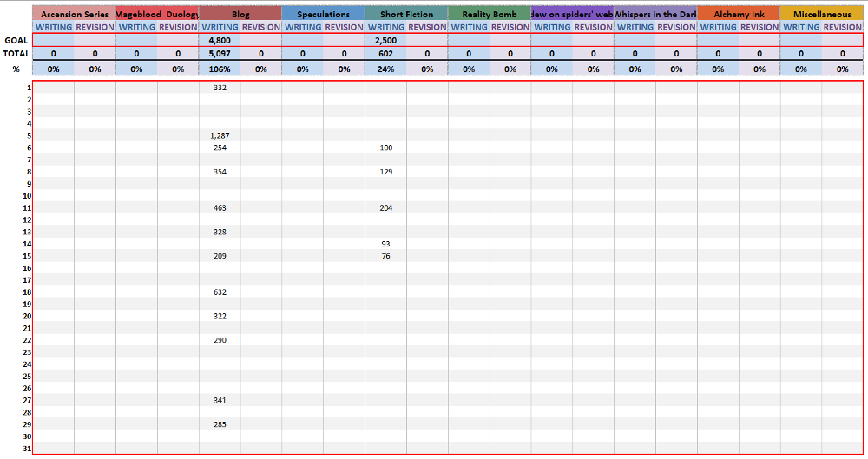
Task: Click the day 18 Blog entry 632
Action: click(220, 292)
